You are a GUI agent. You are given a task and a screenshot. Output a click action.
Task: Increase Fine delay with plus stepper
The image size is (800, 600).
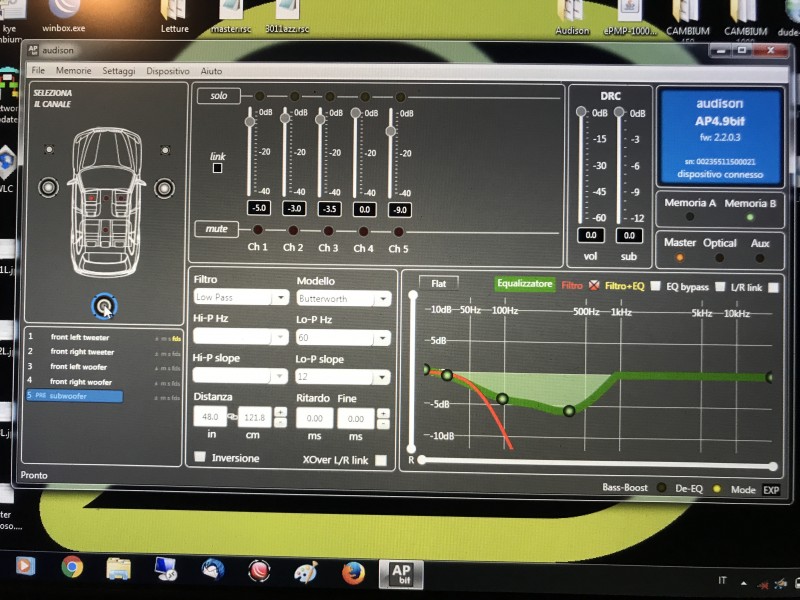383,413
